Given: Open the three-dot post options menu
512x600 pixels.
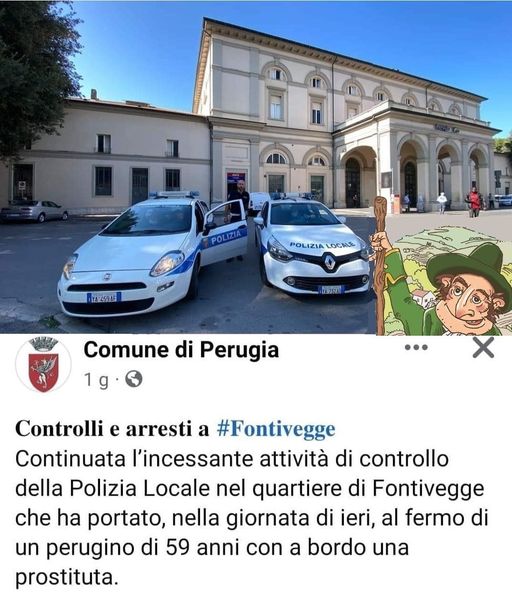Looking at the screenshot, I should 416,347.
